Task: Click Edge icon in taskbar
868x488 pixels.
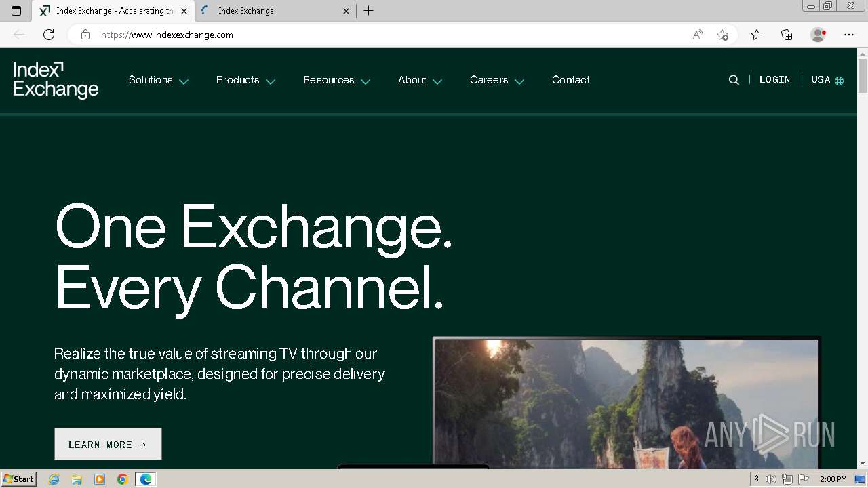Action: point(146,479)
